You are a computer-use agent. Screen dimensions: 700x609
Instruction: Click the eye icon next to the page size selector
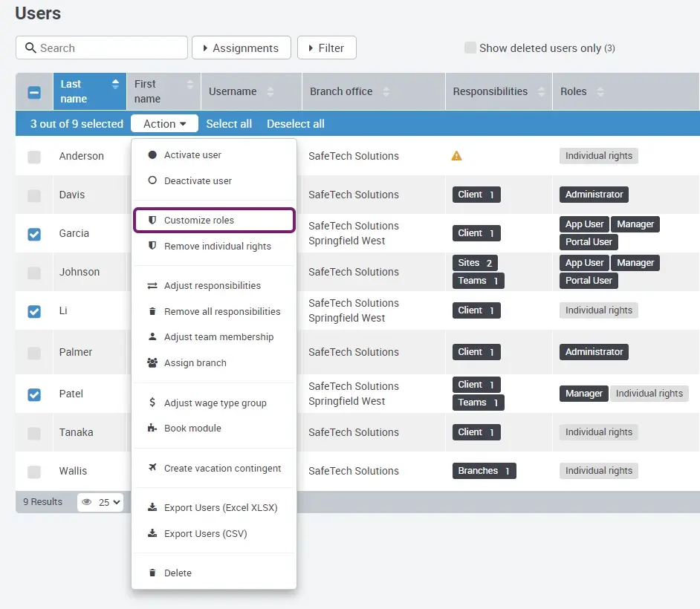[x=87, y=502]
